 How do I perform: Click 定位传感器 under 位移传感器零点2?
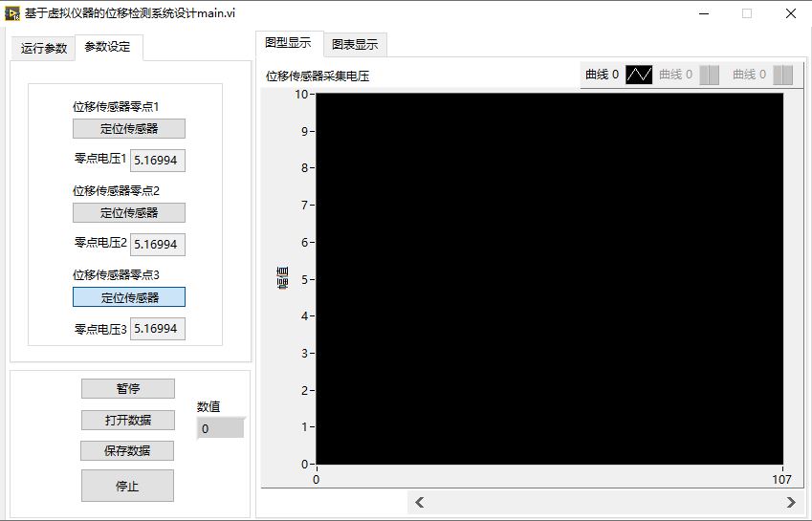[x=129, y=212]
